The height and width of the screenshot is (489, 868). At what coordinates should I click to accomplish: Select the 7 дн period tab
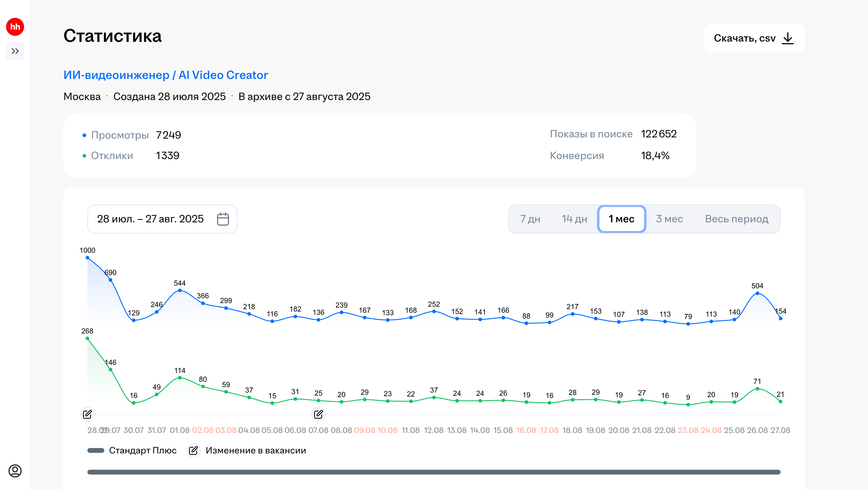[530, 219]
